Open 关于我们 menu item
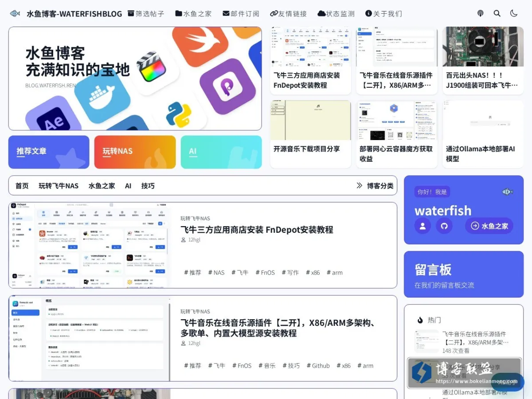Screen dimensions: 532x399 point(383,14)
